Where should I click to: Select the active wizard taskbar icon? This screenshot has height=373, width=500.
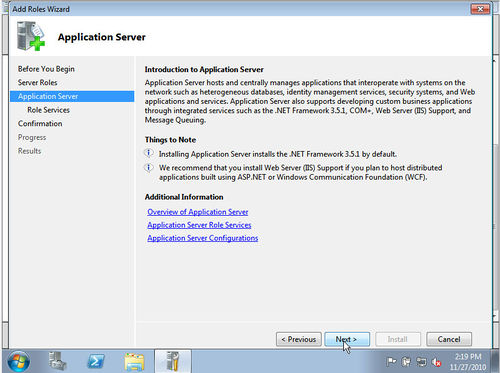point(173,361)
